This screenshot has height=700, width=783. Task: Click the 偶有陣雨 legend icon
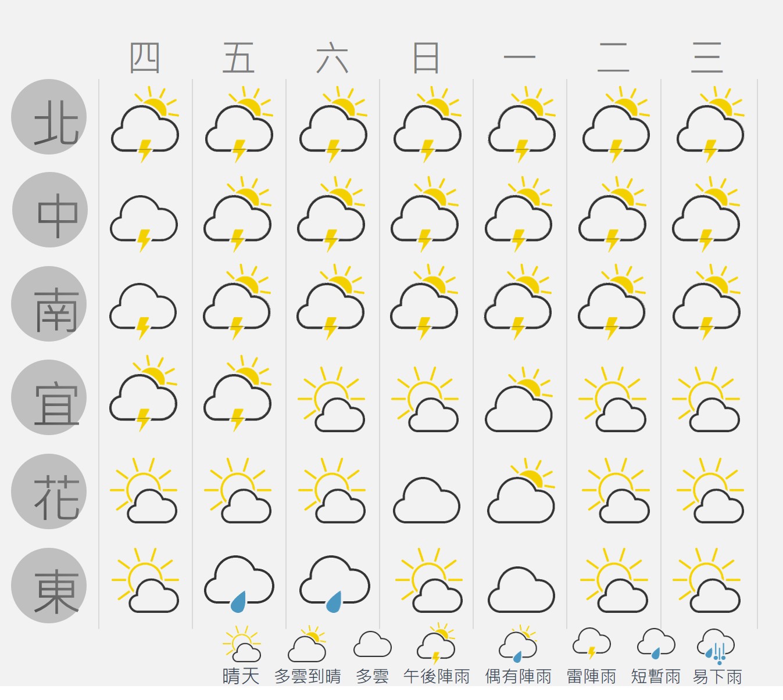518,644
